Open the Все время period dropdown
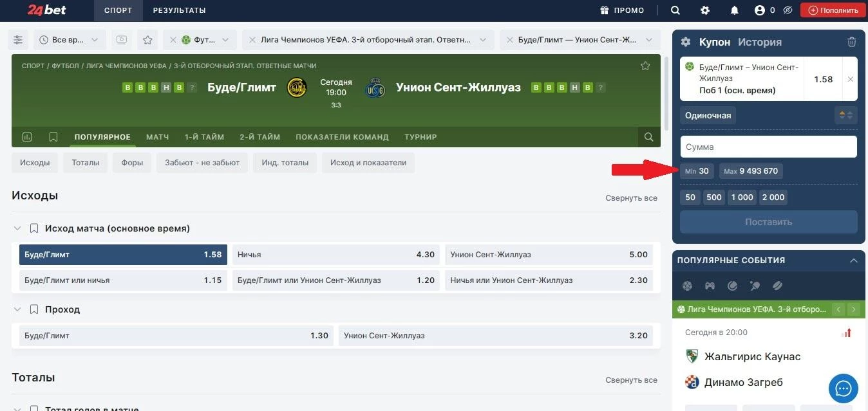Viewport: 868px width, 411px height. pos(70,40)
